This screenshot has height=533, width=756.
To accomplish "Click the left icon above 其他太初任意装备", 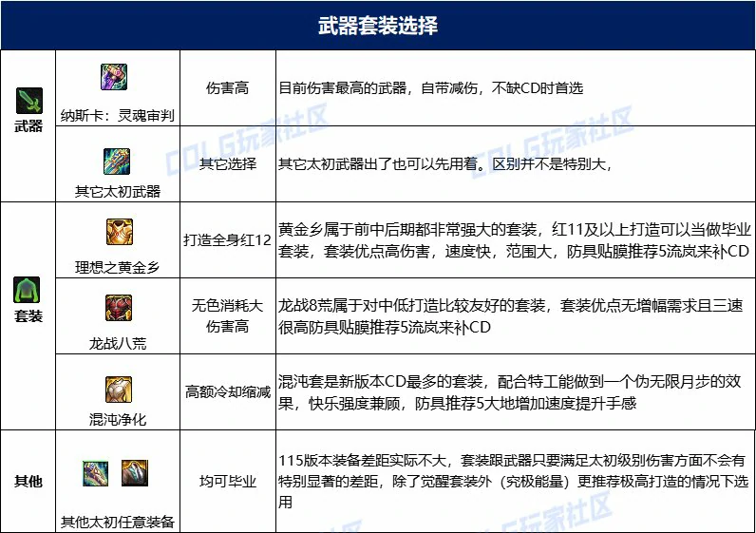I will click(x=96, y=473).
